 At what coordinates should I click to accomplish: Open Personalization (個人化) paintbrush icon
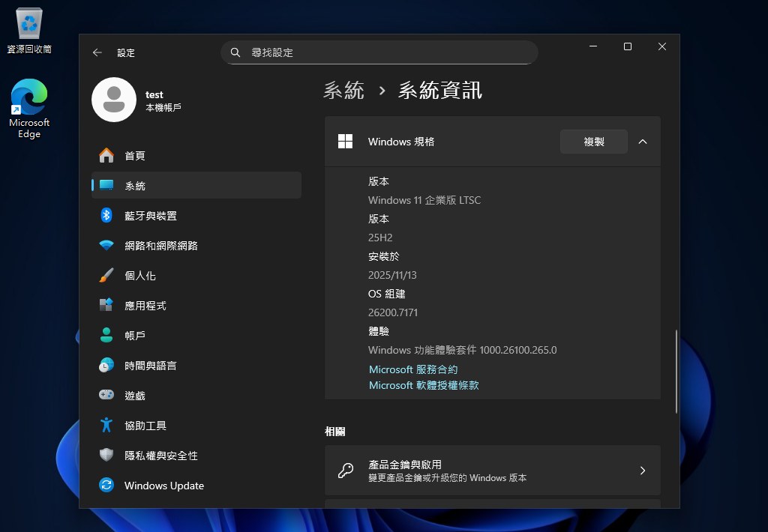106,276
